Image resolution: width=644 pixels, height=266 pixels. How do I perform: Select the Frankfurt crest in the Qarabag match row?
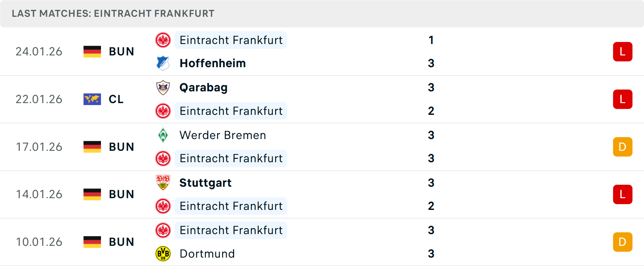pos(163,111)
